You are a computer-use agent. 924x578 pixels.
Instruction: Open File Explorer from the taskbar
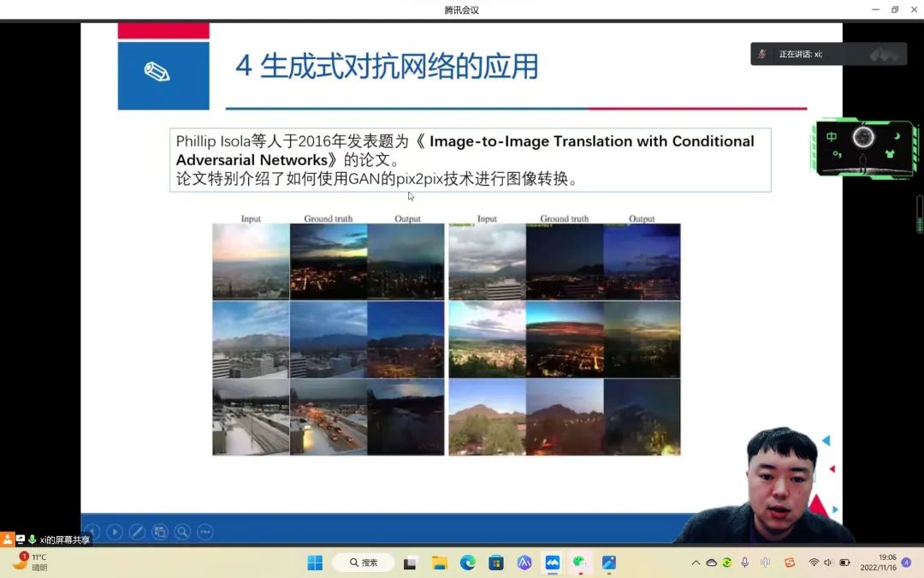[x=440, y=563]
